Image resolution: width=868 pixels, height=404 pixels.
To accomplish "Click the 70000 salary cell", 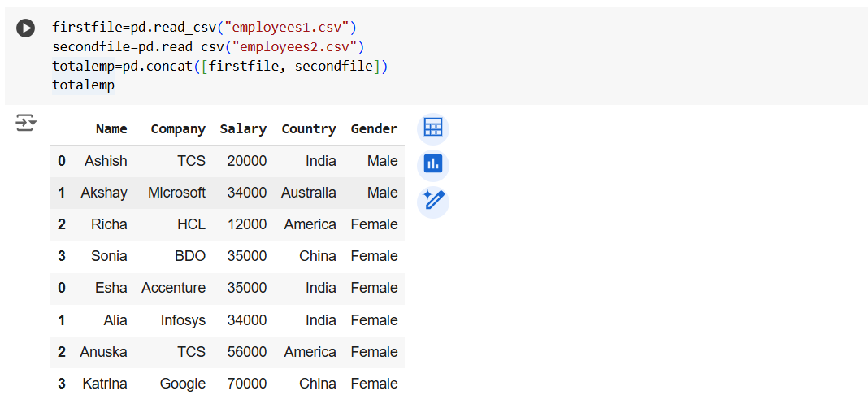I will pyautogui.click(x=246, y=384).
